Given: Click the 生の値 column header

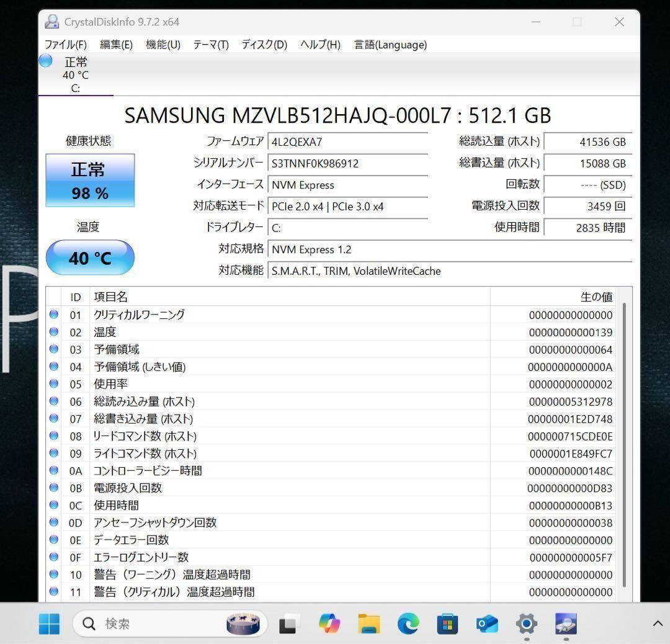Looking at the screenshot, I should coord(596,297).
